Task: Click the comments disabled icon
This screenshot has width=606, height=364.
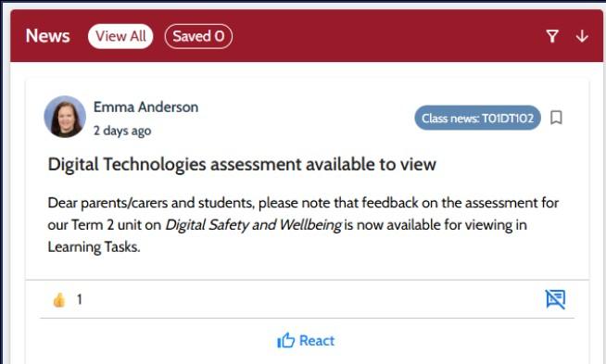Action: [555, 299]
